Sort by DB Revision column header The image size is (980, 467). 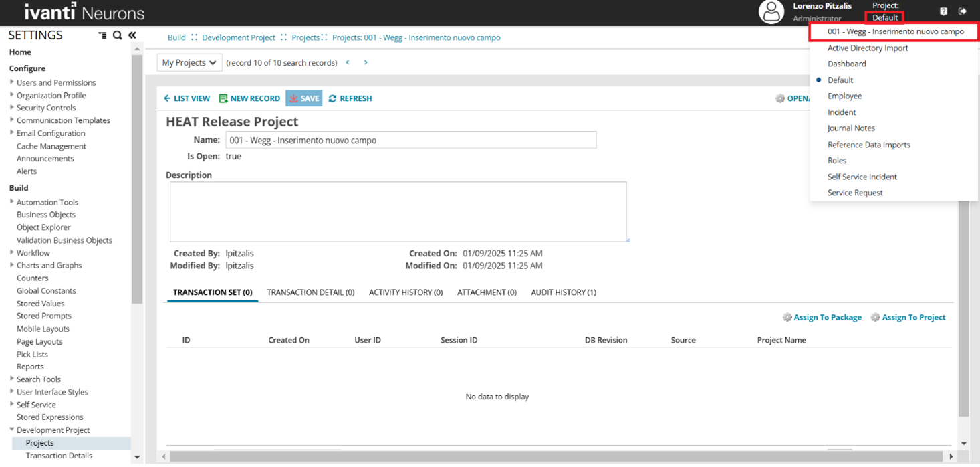(606, 340)
